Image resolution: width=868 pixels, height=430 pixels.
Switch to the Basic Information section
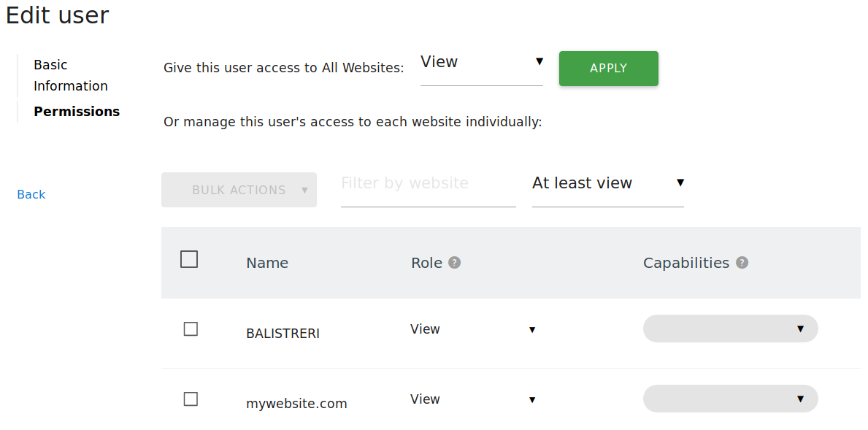[70, 74]
